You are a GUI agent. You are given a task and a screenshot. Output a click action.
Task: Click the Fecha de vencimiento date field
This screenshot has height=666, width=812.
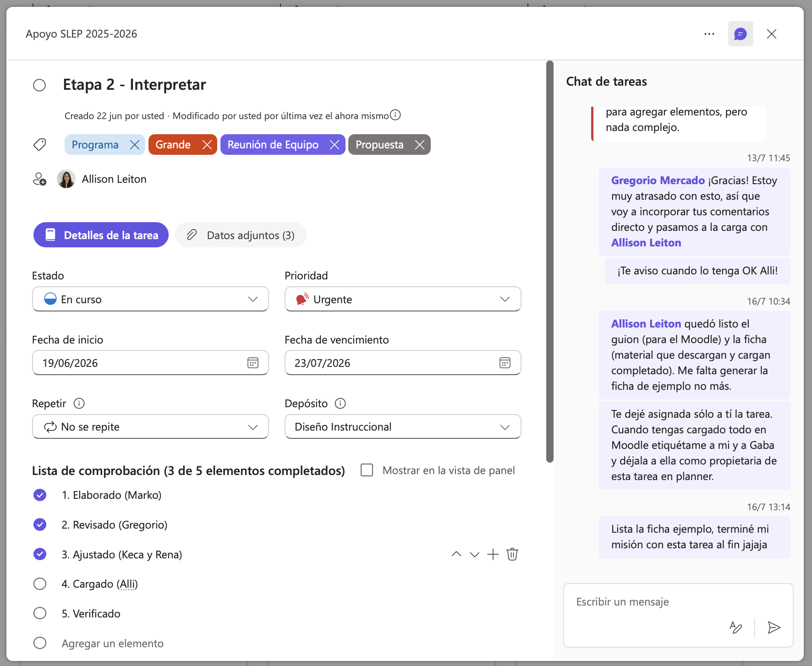pos(403,363)
